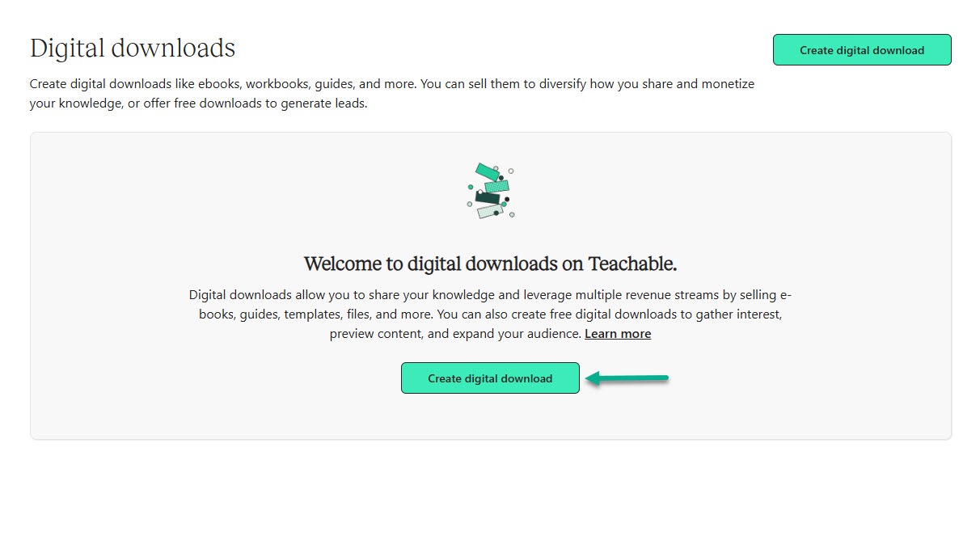Open the Learn more link

tap(618, 333)
